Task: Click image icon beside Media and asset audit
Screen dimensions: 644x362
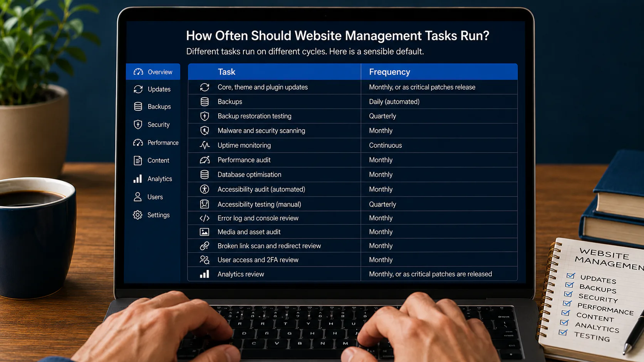Action: 205,232
